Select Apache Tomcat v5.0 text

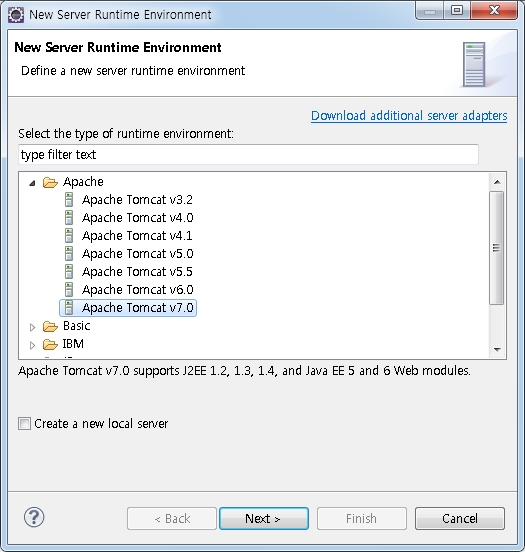coord(138,253)
